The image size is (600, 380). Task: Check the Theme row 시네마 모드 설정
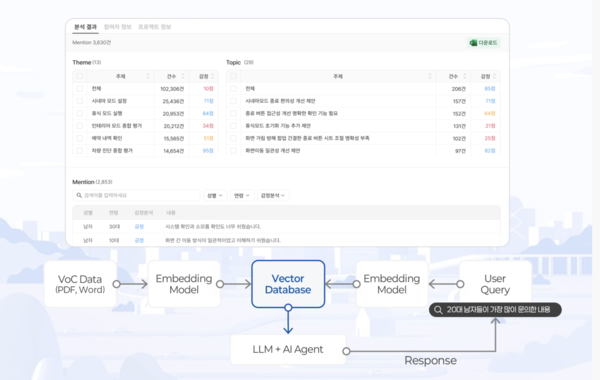[x=80, y=101]
